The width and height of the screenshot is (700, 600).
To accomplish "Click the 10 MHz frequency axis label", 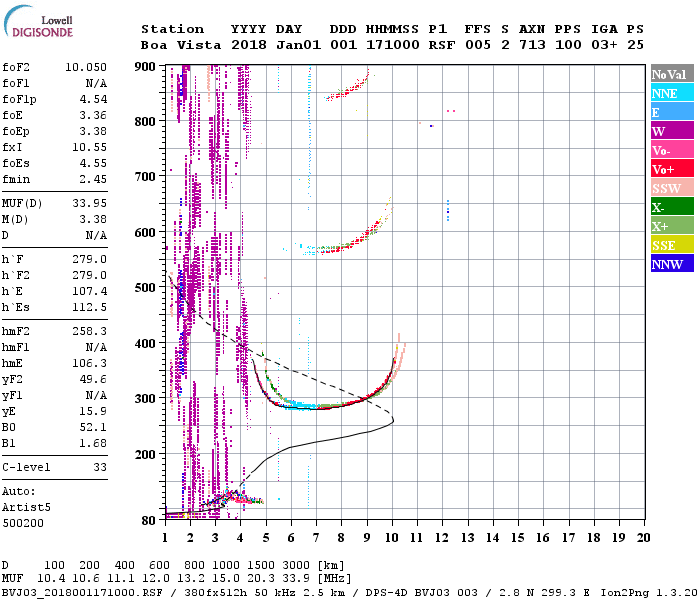I will 392,538.
